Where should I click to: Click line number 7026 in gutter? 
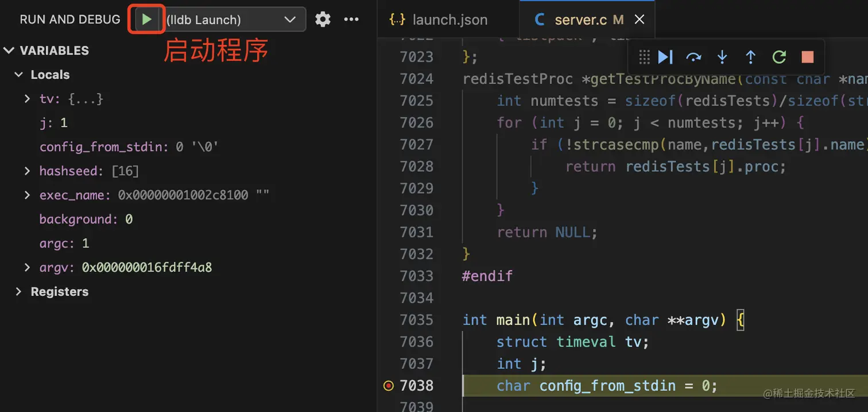point(416,122)
